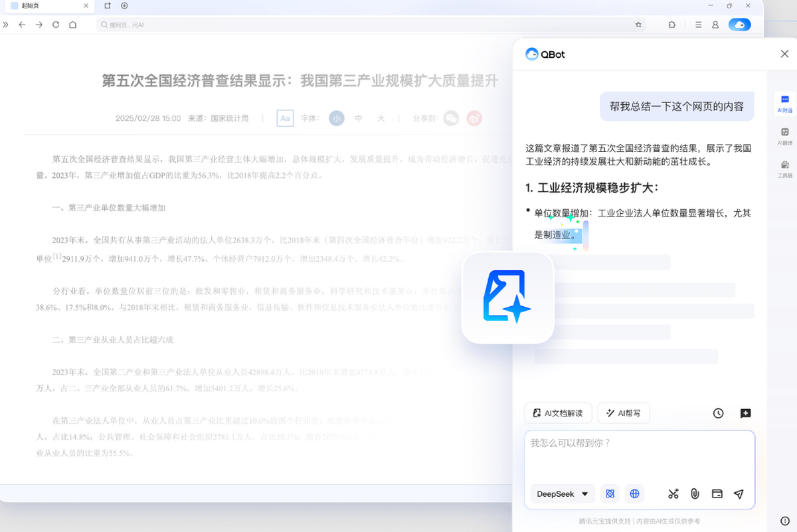Expand the sidebar using the double-chevron arrow

[x=7, y=24]
